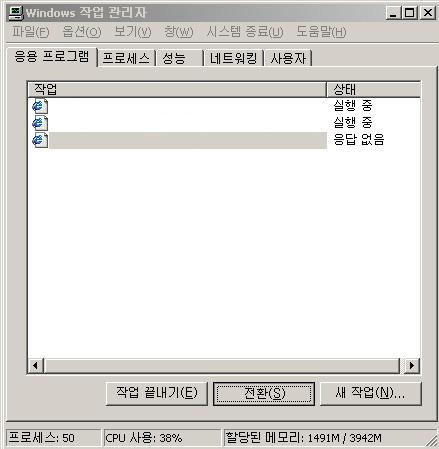Click the left arrow of horizontal scrollbar
This screenshot has width=439, height=449.
pyautogui.click(x=36, y=366)
